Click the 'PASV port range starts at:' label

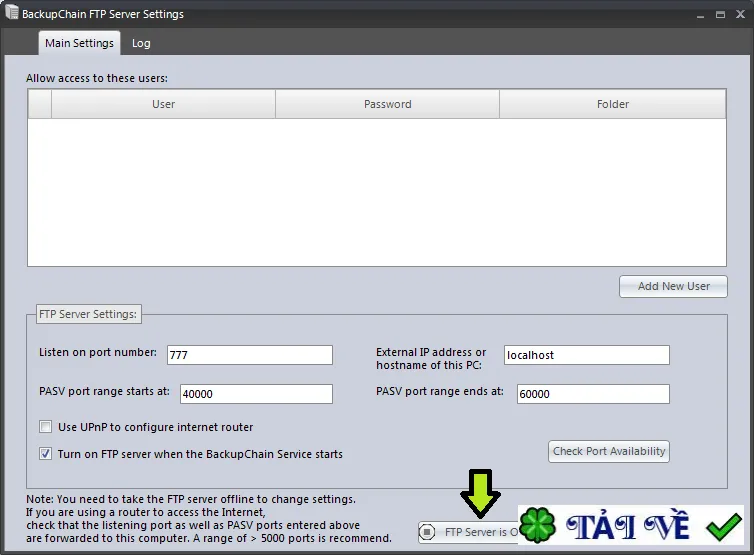pyautogui.click(x=104, y=391)
